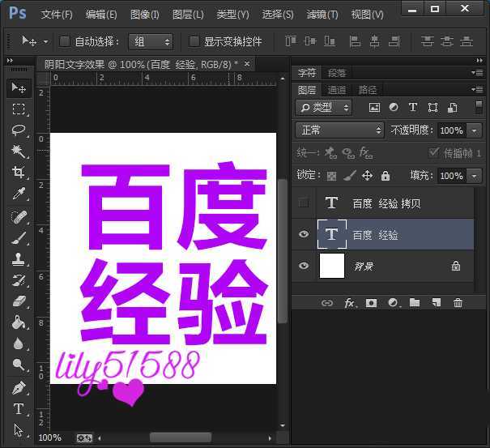Open the layer filter 类型 dropdown
This screenshot has height=448, width=490.
coord(324,107)
